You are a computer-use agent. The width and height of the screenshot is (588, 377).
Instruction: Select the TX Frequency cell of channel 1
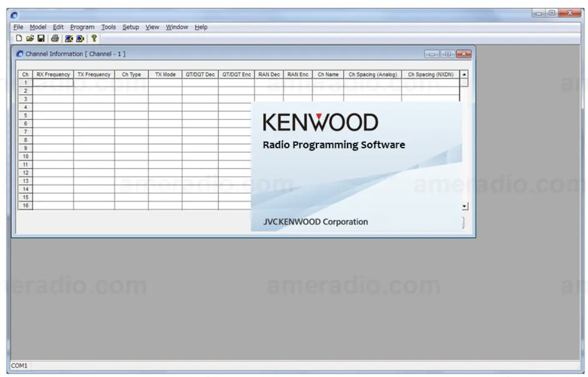click(94, 82)
